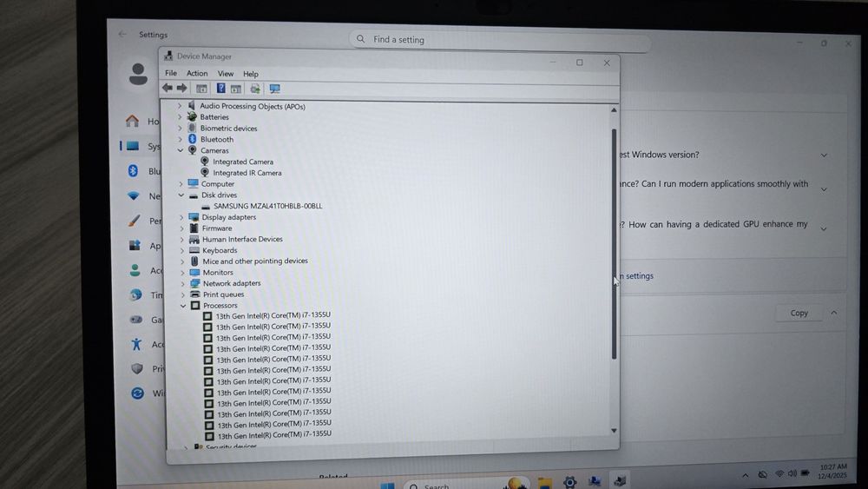The width and height of the screenshot is (868, 489).
Task: Select the Bluetooth icon in the device tree
Action: click(x=192, y=139)
